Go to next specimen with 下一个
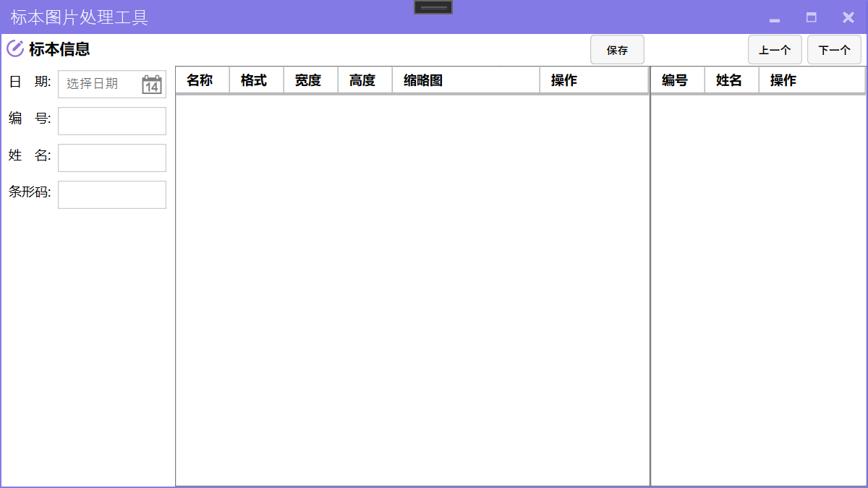 [834, 50]
